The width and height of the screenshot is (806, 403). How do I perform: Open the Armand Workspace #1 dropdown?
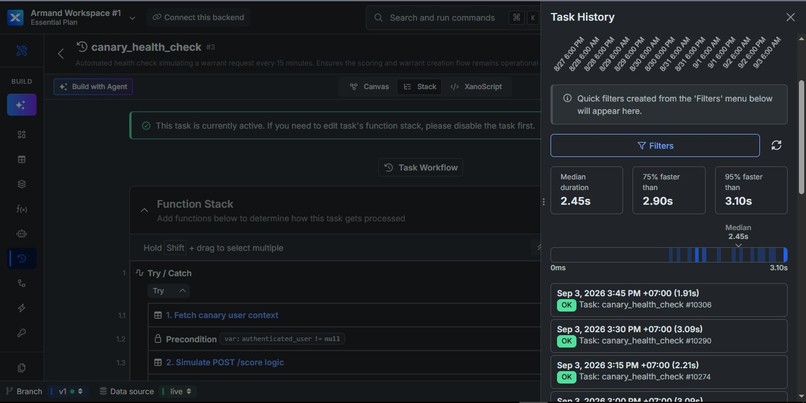click(133, 18)
